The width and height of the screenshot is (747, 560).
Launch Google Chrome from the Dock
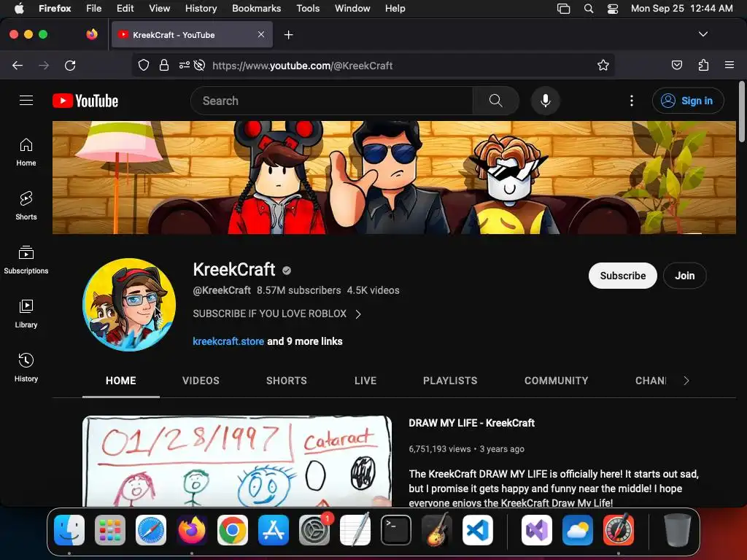tap(233, 530)
